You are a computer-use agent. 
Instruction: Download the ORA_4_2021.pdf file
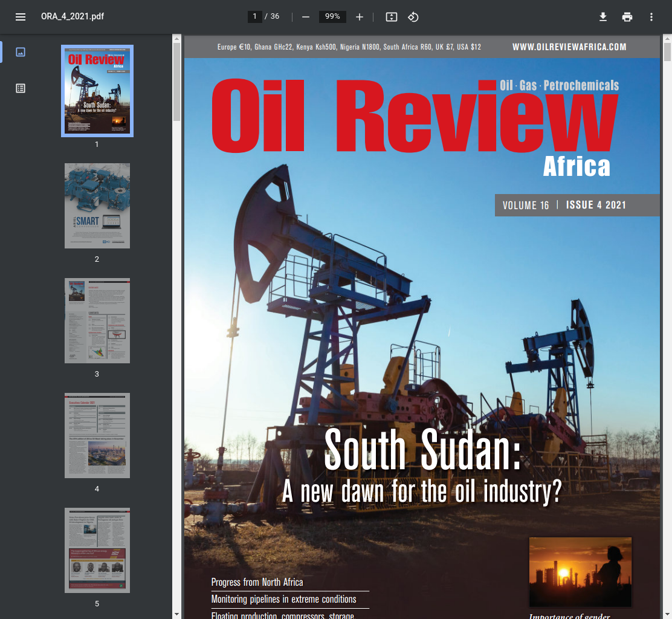click(x=603, y=17)
